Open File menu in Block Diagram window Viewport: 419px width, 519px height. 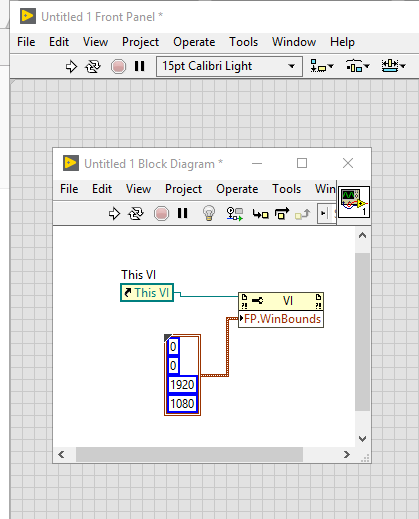[69, 189]
